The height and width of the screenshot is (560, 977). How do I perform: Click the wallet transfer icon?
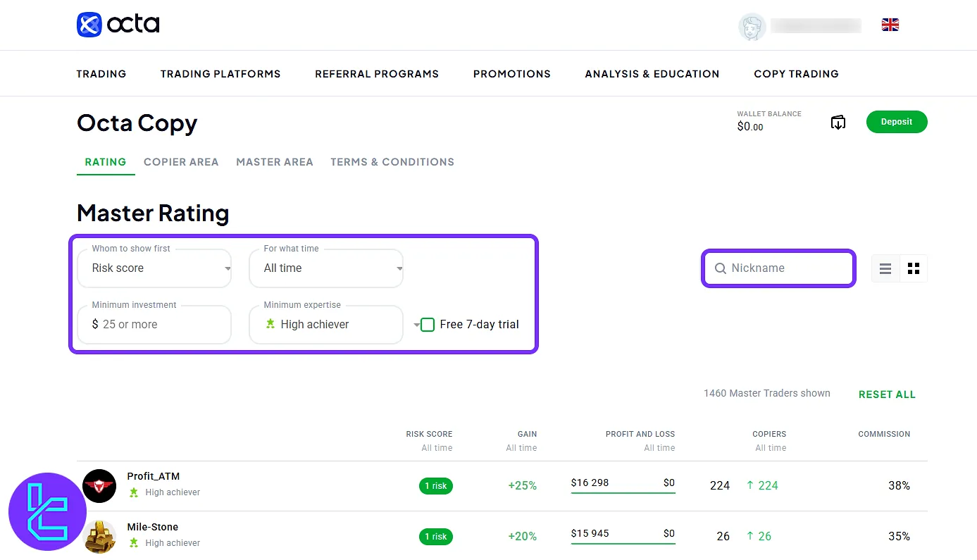click(x=838, y=123)
